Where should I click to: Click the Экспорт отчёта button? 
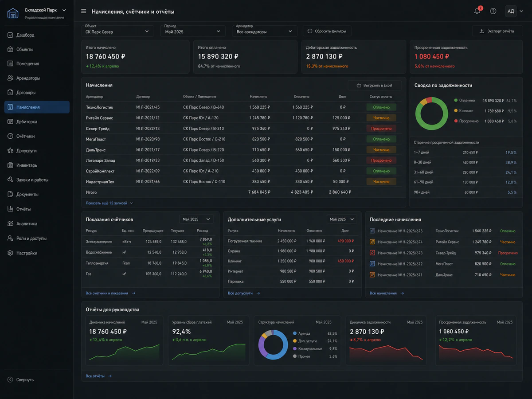coord(497,31)
